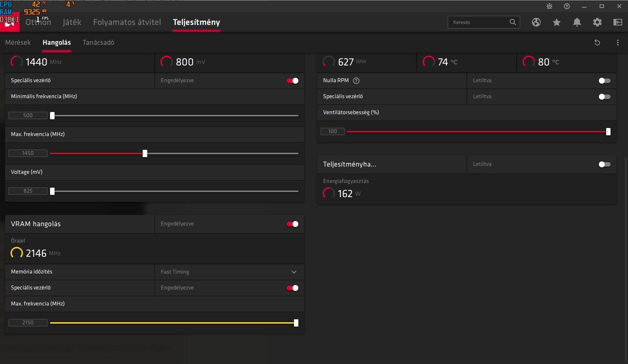The image size is (628, 364).
Task: Open the Folyamatos átvitel section
Action: 127,22
